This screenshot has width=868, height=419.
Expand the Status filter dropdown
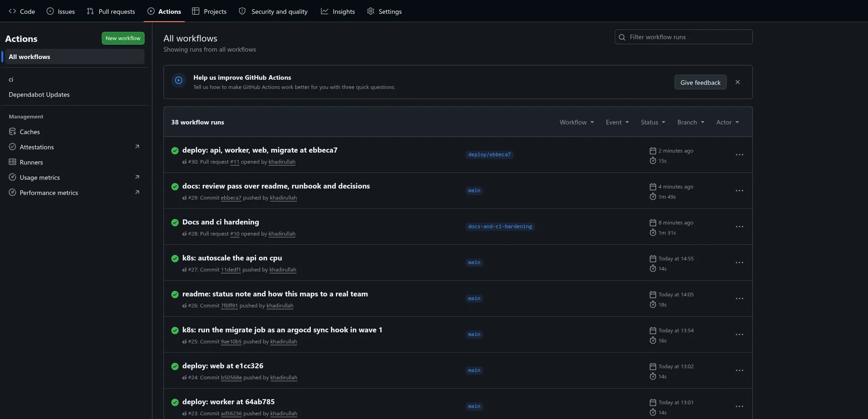(x=653, y=122)
